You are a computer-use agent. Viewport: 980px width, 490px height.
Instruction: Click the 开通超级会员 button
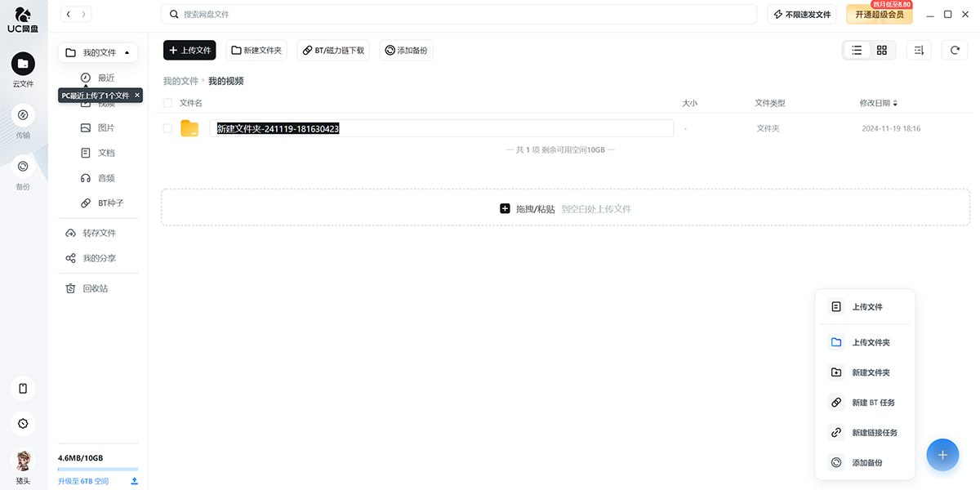[879, 15]
